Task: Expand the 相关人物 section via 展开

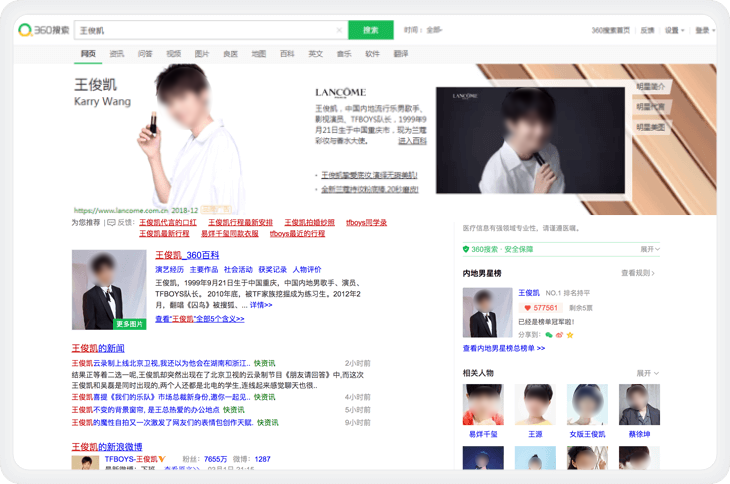Action: (x=648, y=373)
